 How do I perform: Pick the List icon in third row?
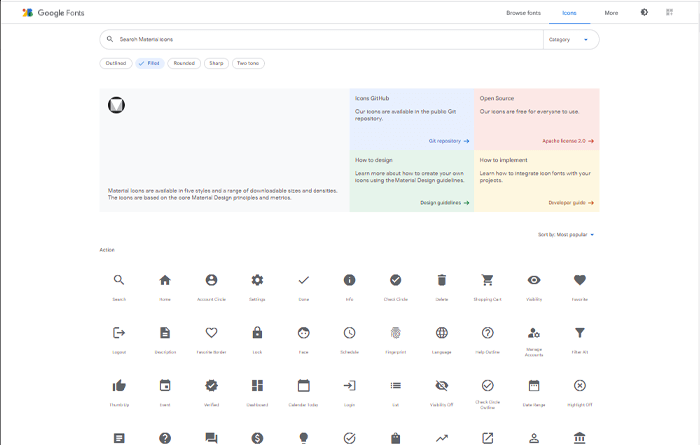click(396, 385)
